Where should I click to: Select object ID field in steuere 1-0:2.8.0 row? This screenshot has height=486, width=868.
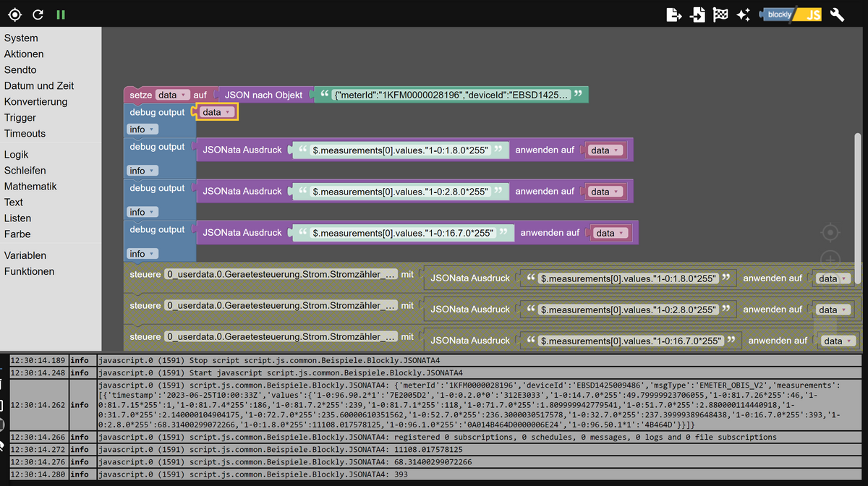point(281,306)
